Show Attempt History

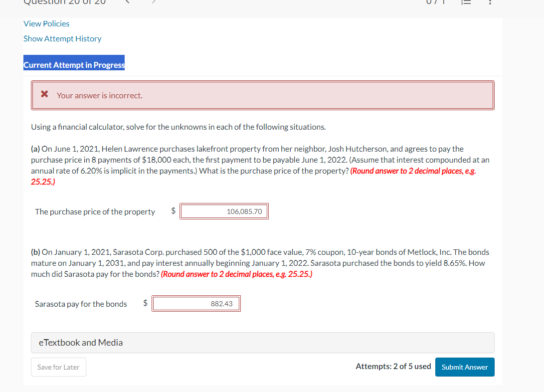click(62, 38)
